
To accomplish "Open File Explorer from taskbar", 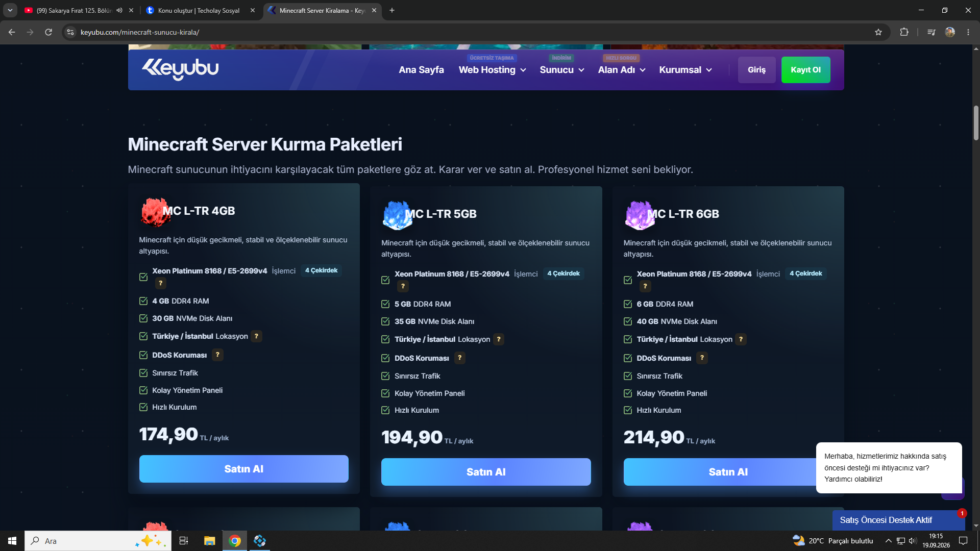I will coord(210,541).
